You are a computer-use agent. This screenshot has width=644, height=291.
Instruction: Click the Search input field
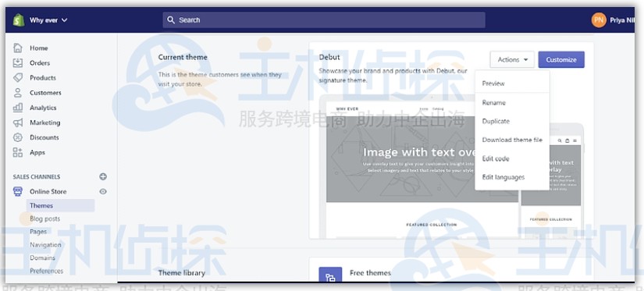(x=324, y=20)
